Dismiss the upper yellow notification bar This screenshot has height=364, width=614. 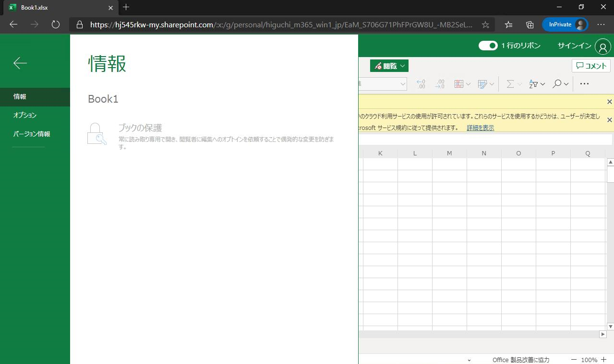coord(609,102)
